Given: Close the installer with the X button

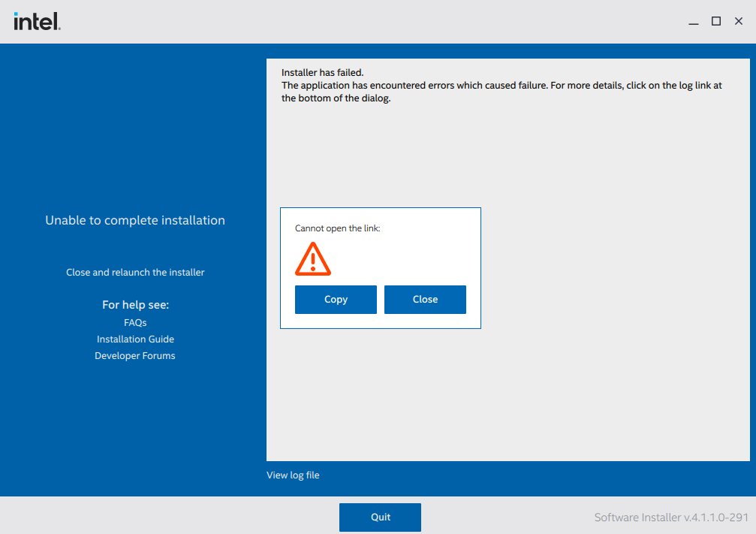Looking at the screenshot, I should coord(739,21).
